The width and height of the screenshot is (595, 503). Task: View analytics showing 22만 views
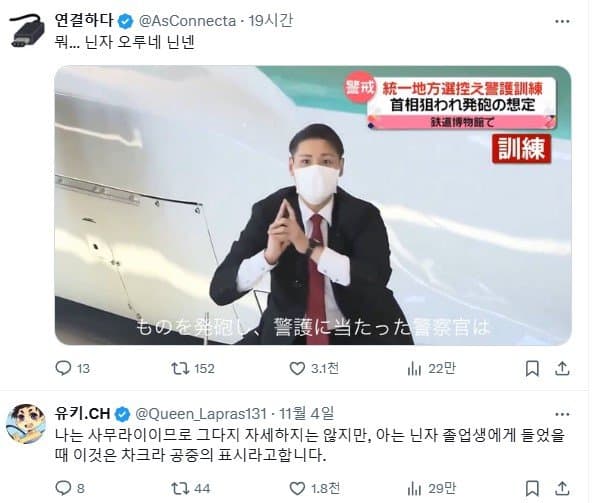(431, 368)
